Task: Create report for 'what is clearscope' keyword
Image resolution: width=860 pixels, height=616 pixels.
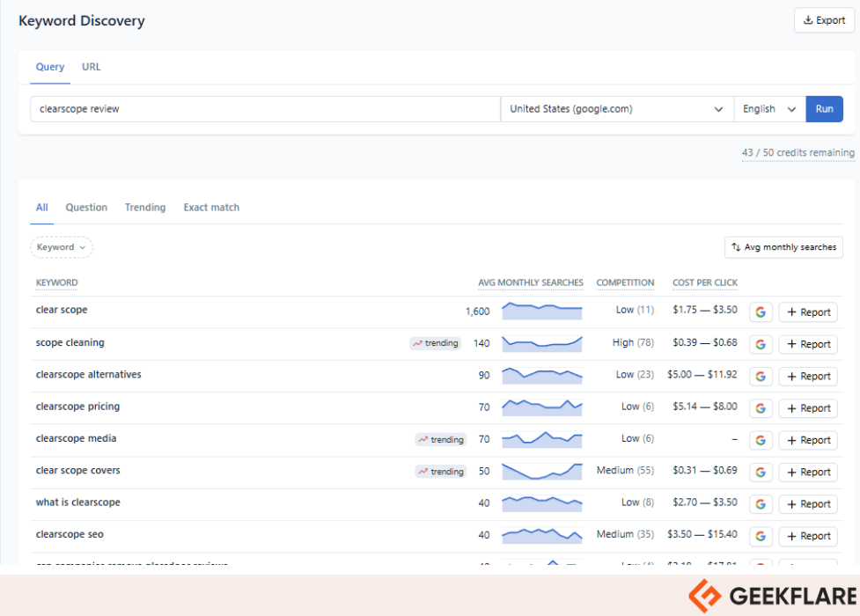Action: [808, 504]
